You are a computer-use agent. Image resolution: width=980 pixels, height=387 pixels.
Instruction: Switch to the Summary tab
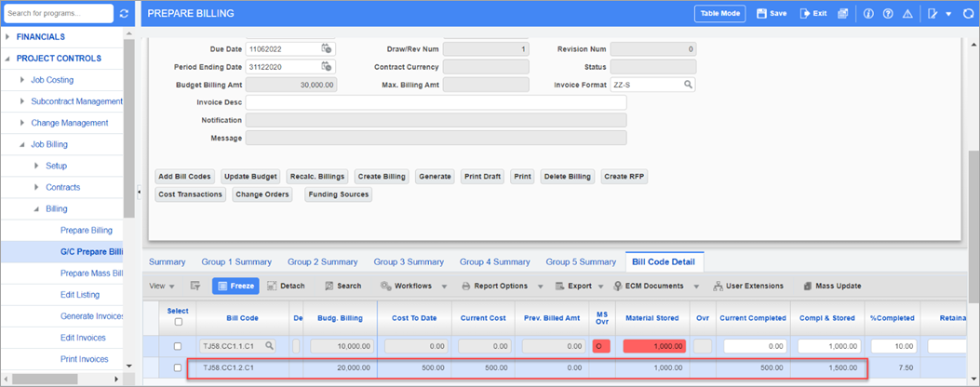(x=167, y=262)
